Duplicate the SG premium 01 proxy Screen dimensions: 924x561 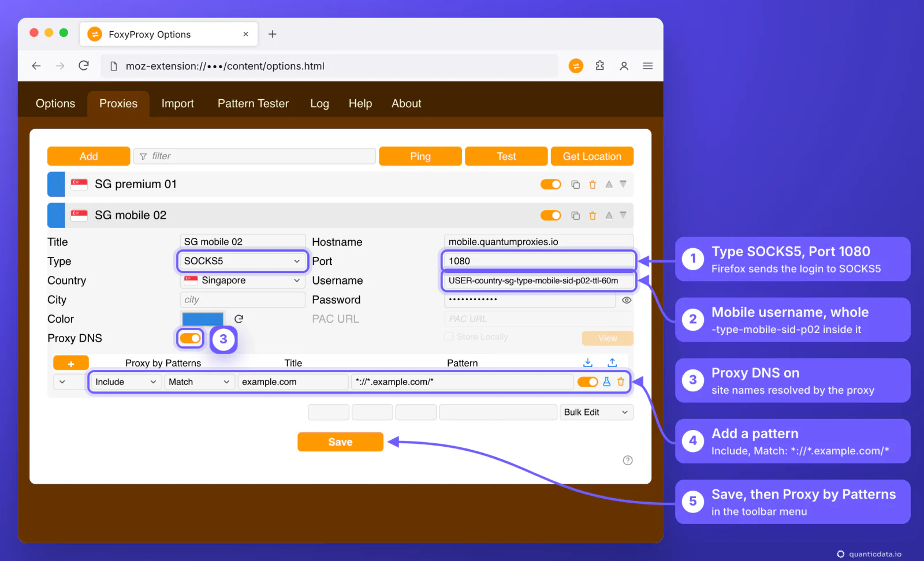pos(575,185)
